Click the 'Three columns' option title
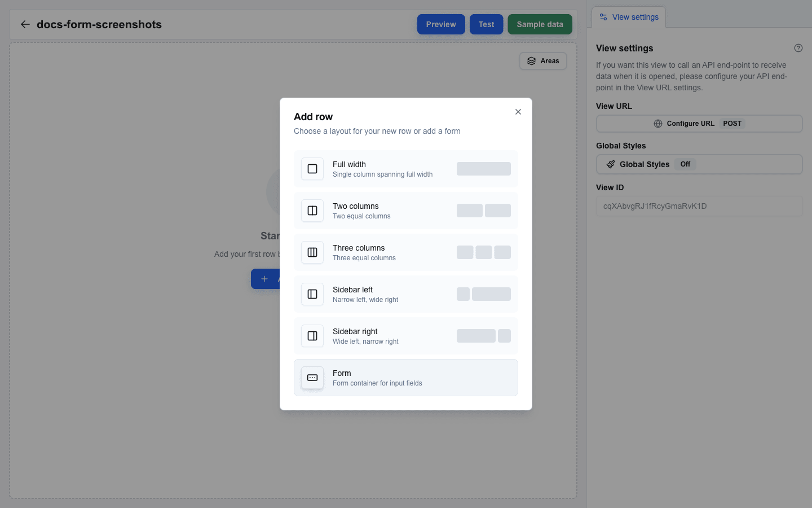This screenshot has width=812, height=508. 359,248
